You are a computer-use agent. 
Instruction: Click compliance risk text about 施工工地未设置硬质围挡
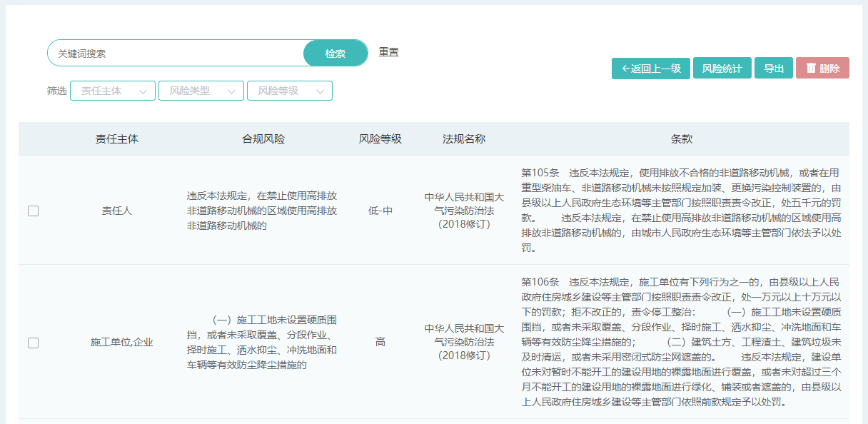(x=262, y=343)
